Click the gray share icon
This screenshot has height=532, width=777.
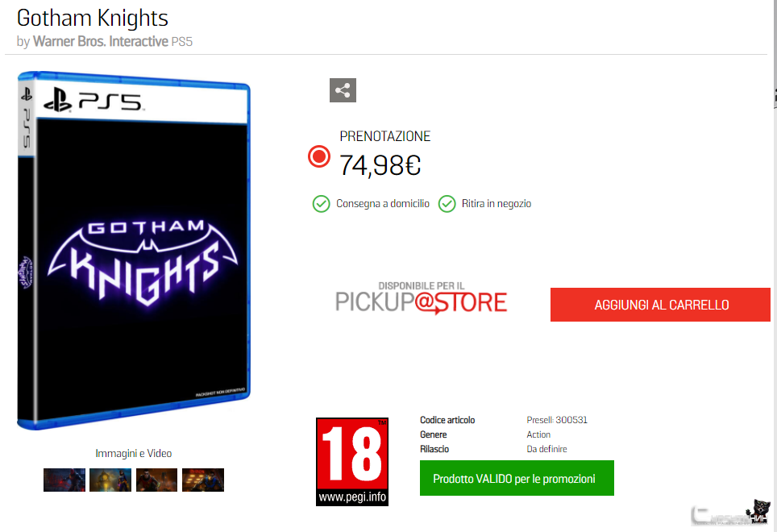pyautogui.click(x=343, y=90)
